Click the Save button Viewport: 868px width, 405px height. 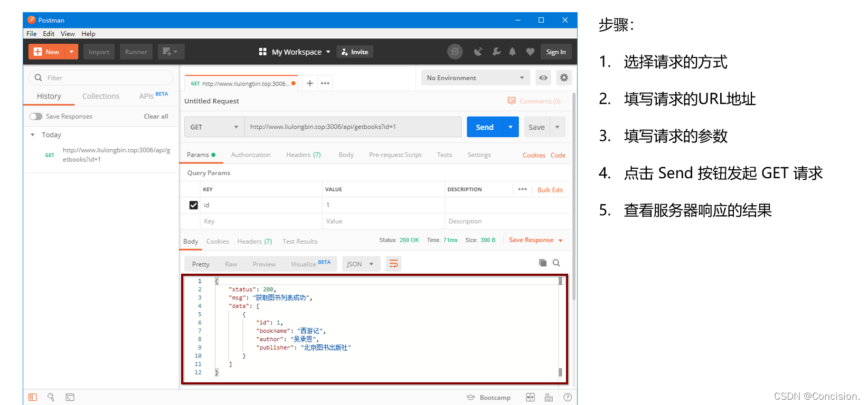[536, 127]
